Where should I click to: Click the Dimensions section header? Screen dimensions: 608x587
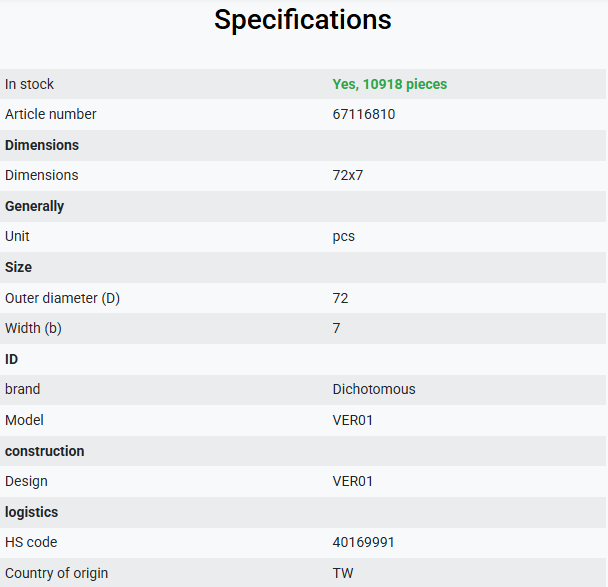coord(42,145)
